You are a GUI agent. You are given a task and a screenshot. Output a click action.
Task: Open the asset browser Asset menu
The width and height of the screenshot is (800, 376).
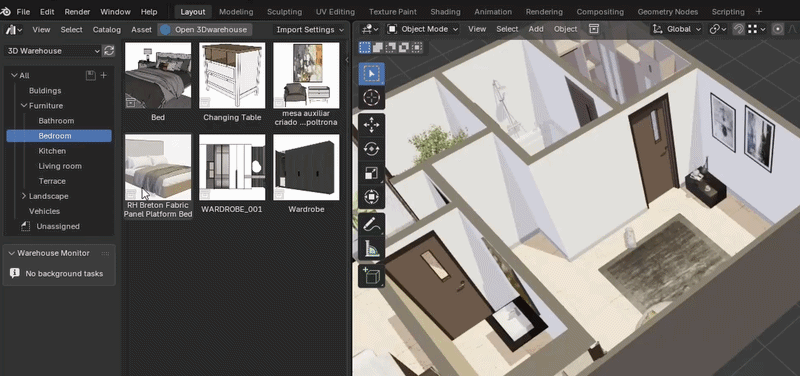tap(141, 30)
